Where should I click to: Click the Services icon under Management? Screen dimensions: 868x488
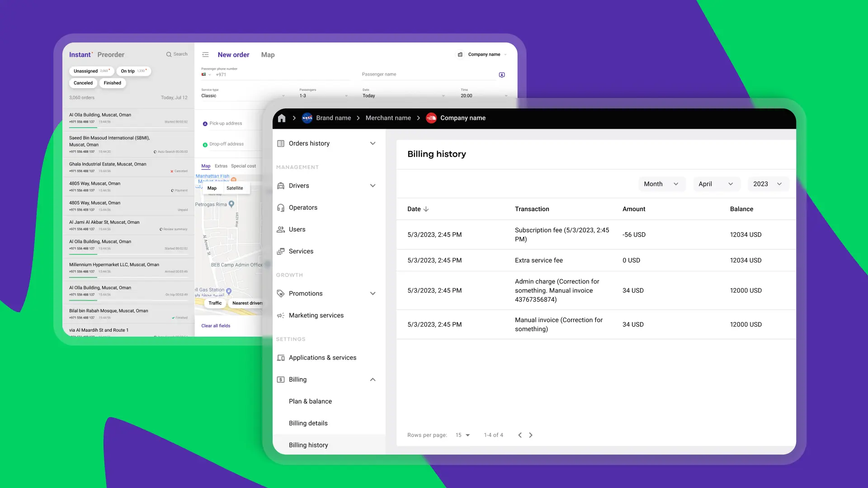point(281,251)
